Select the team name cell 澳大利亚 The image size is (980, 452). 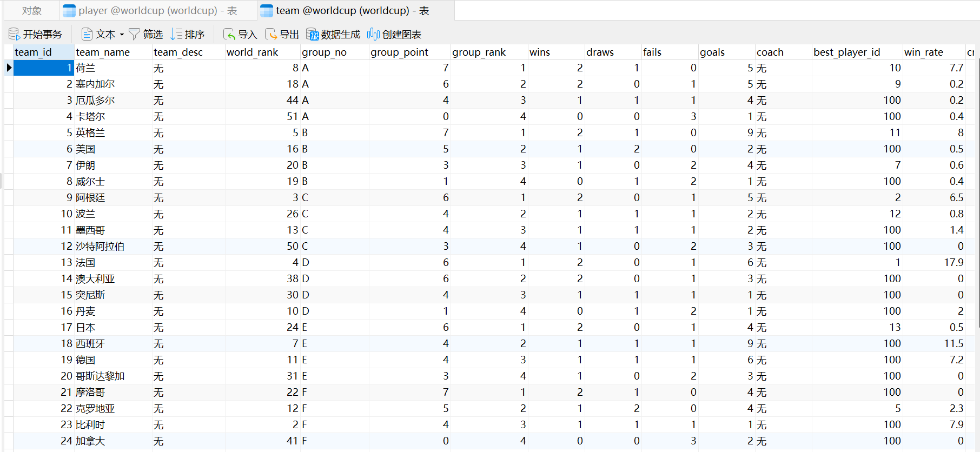[113, 278]
